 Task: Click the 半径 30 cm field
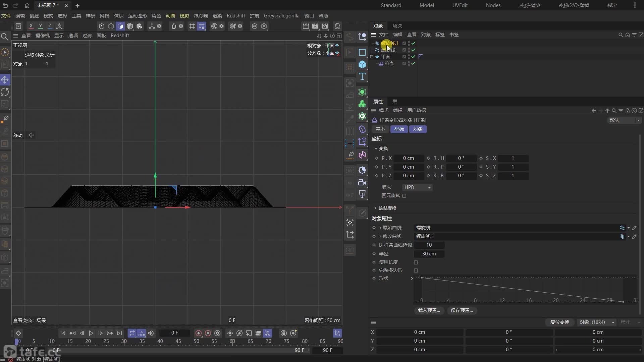pyautogui.click(x=429, y=254)
